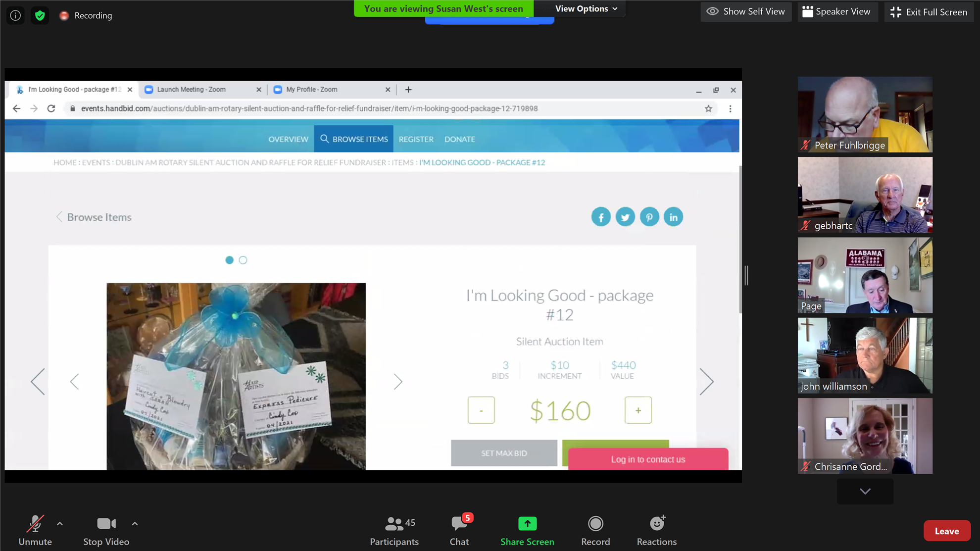Expand audio options arrow beside Unmute
Image resolution: width=980 pixels, height=551 pixels.
[60, 523]
